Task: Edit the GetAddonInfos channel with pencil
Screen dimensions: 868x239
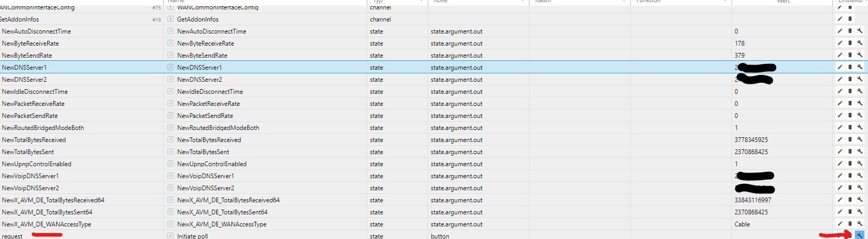Action: 840,19
